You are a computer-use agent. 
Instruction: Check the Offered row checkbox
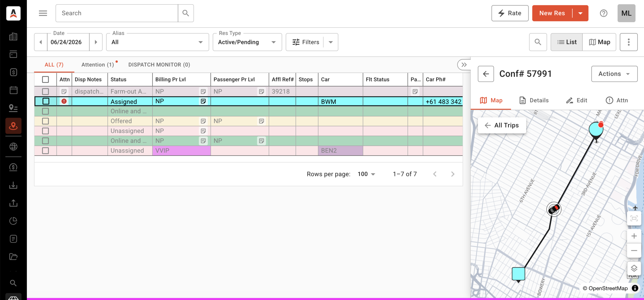point(45,121)
